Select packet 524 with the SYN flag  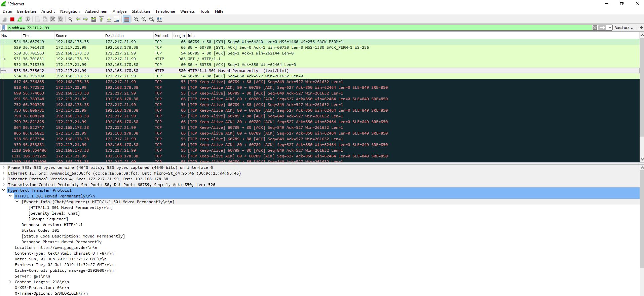tap(320, 42)
